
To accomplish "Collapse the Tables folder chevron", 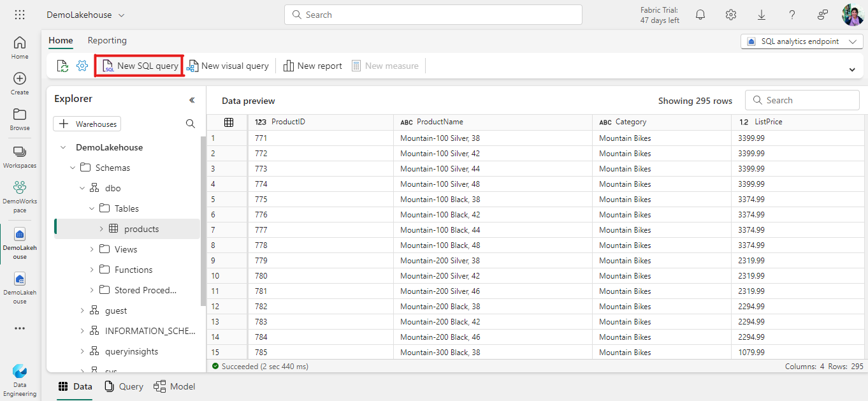I will [92, 208].
